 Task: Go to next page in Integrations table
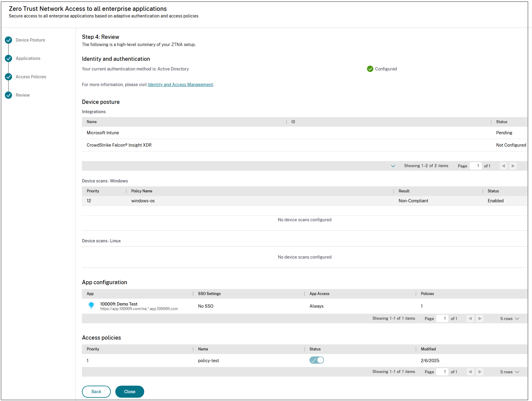(x=513, y=166)
